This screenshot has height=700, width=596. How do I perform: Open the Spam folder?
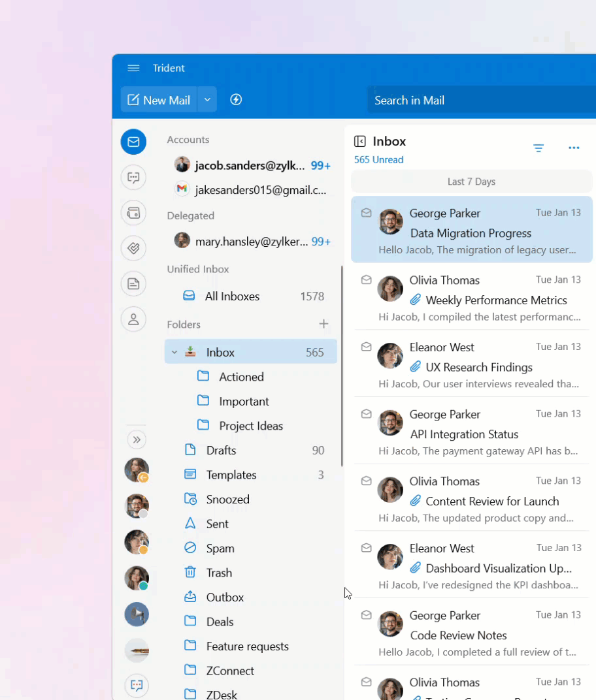click(251, 549)
